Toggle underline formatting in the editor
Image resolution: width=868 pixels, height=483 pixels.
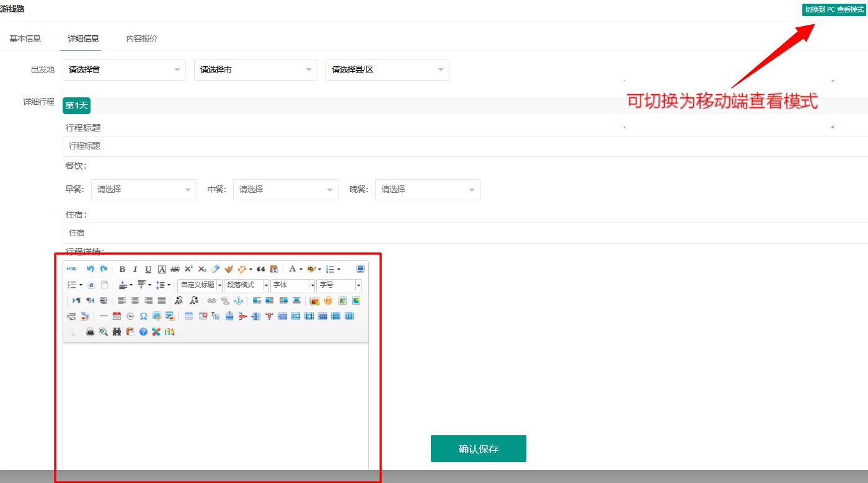(x=148, y=268)
